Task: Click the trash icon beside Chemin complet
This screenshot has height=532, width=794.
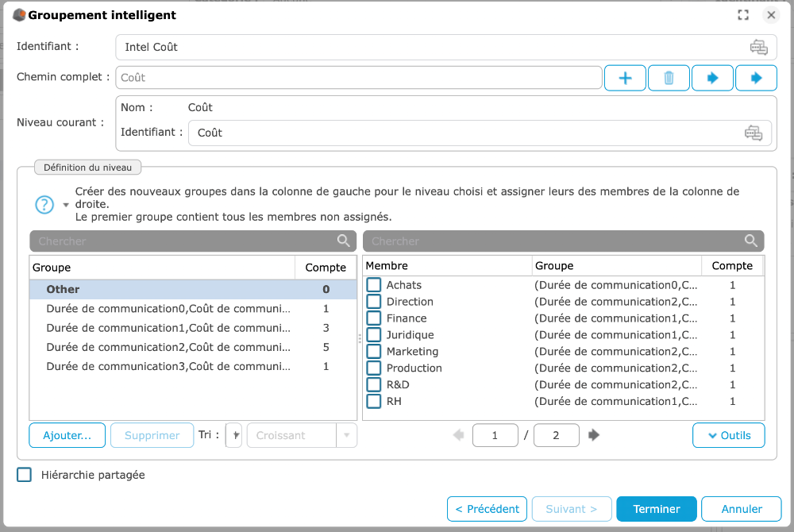Action: (x=669, y=78)
